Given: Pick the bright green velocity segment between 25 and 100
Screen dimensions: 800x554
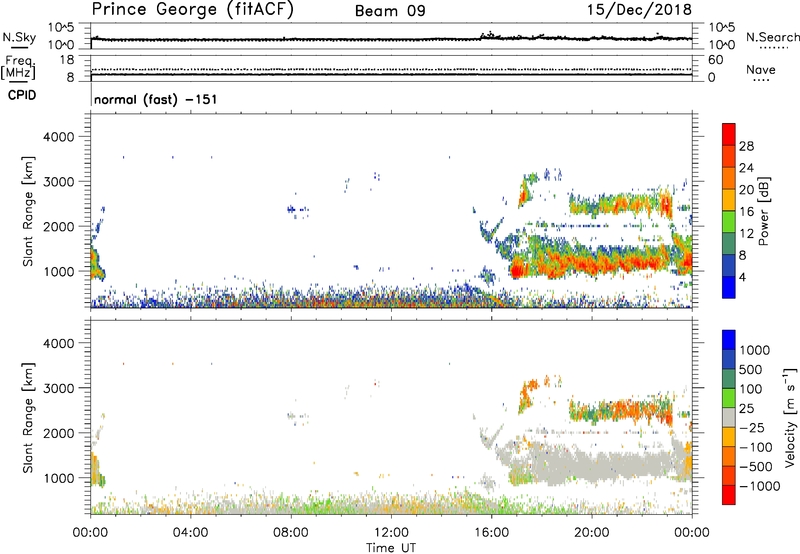Looking at the screenshot, I should point(729,398).
